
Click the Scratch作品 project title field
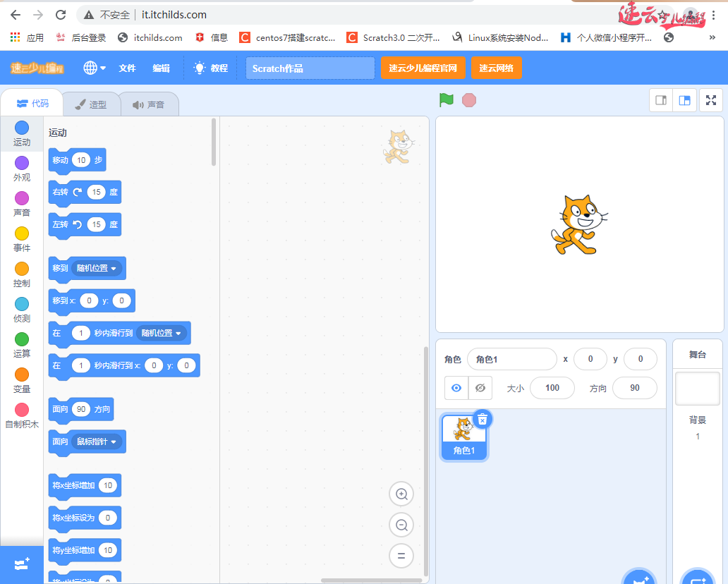point(310,68)
